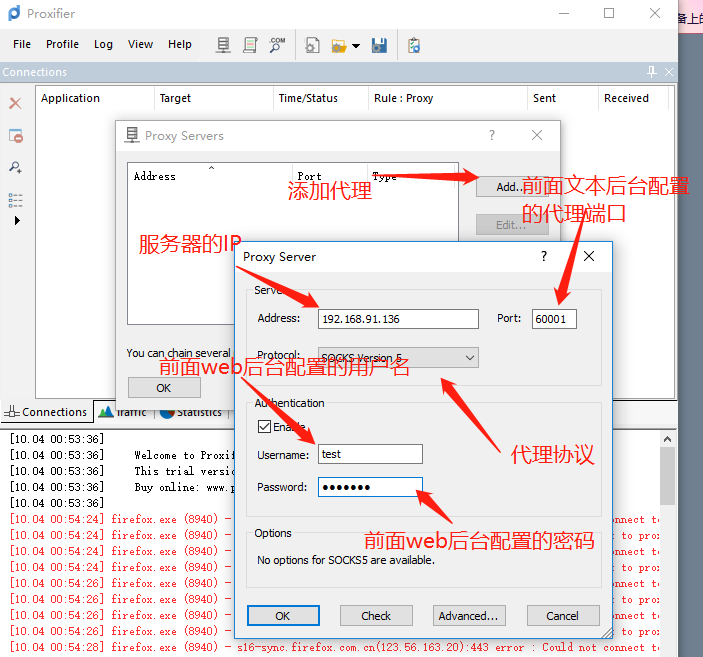Click the Port field with 60001
The image size is (703, 657).
coord(554,319)
